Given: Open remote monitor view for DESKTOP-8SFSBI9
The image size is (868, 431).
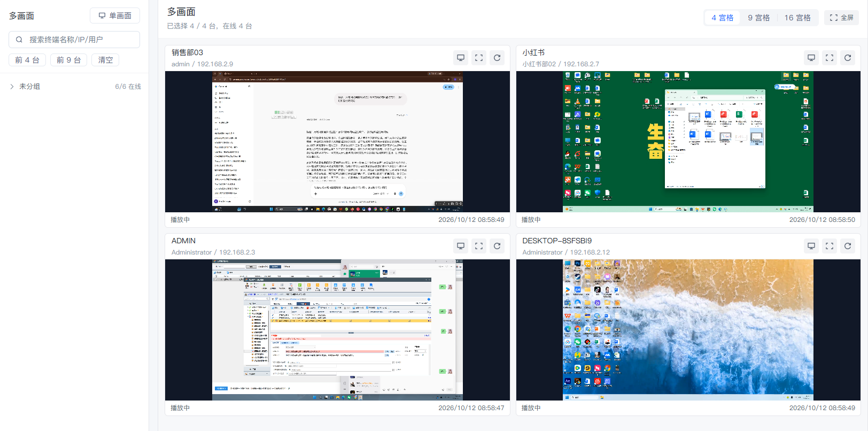Looking at the screenshot, I should point(811,246).
